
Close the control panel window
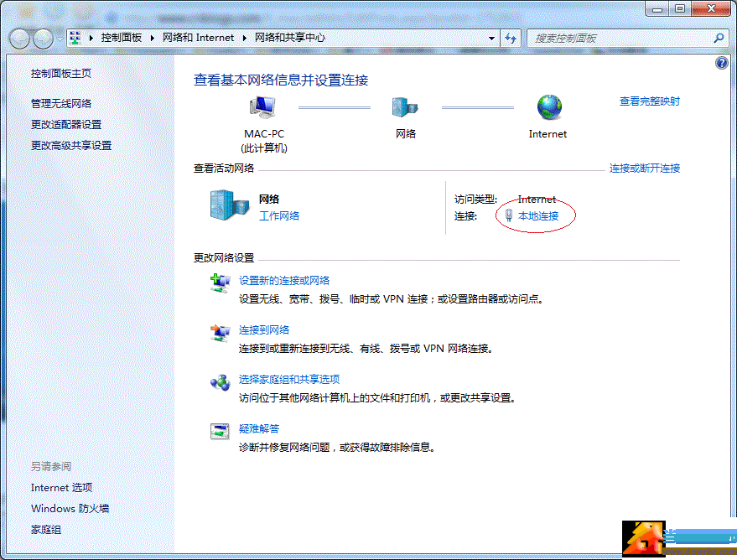point(711,8)
